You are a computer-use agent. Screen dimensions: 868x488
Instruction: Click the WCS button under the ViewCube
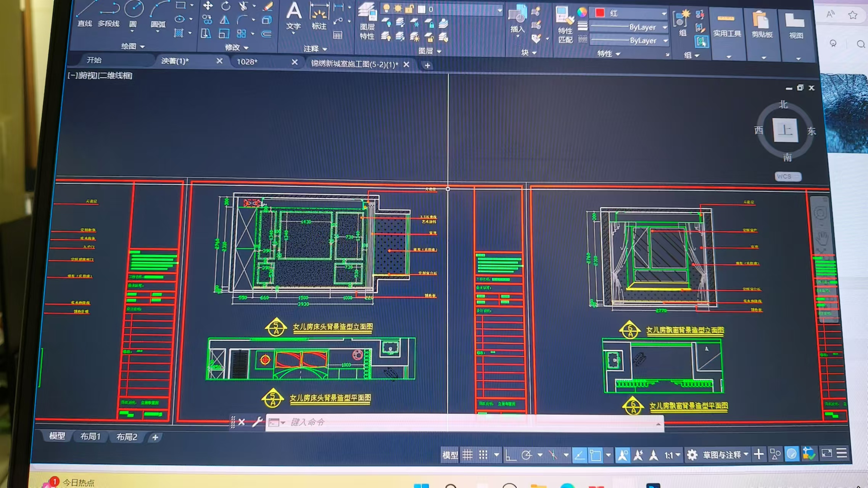[x=787, y=176]
